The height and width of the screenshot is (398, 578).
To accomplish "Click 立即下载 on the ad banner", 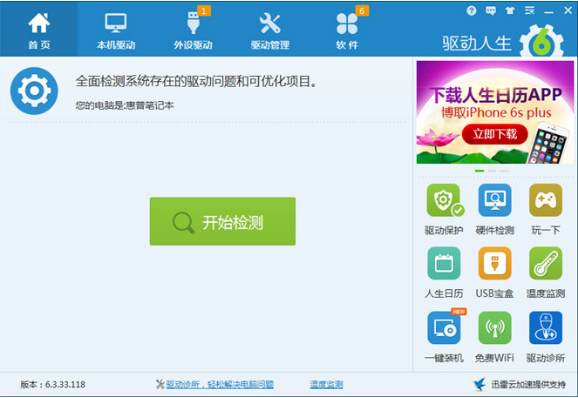I will tap(495, 134).
